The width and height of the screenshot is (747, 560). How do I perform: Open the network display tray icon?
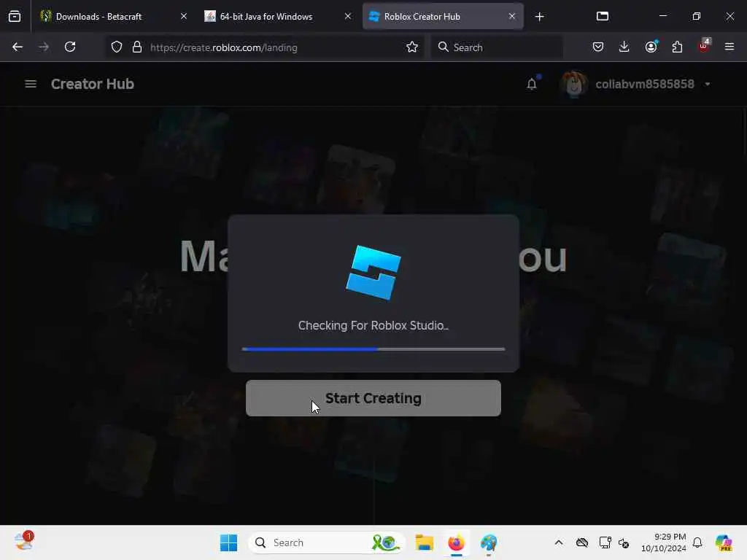click(x=605, y=542)
